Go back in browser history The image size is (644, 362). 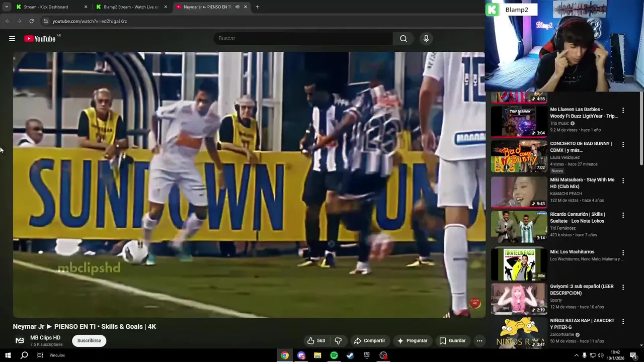point(8,21)
